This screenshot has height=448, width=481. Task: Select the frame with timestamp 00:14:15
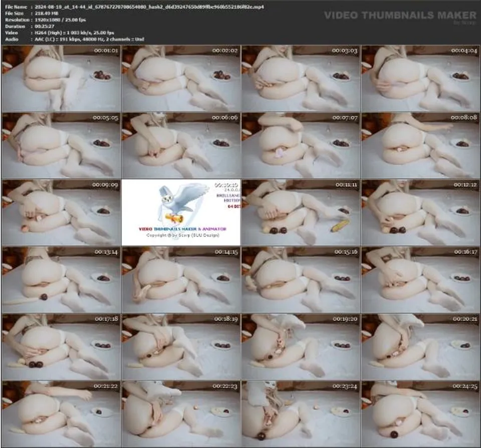[181, 280]
